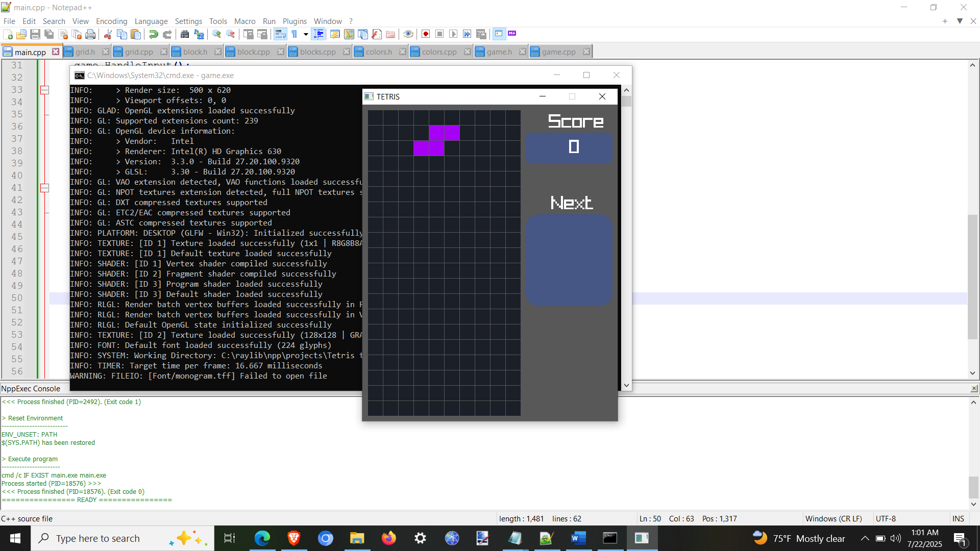Click the New file toolbar icon
Screen dimensions: 980x551
(x=8, y=34)
